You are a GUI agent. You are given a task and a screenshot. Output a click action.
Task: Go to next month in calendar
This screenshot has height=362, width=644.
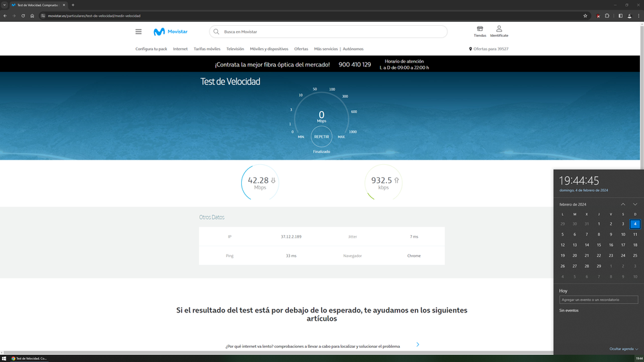coord(635,204)
